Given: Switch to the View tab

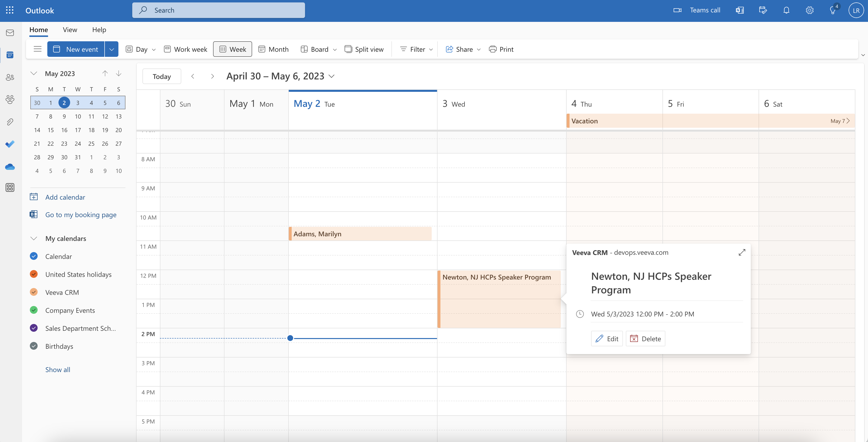Looking at the screenshot, I should [70, 30].
